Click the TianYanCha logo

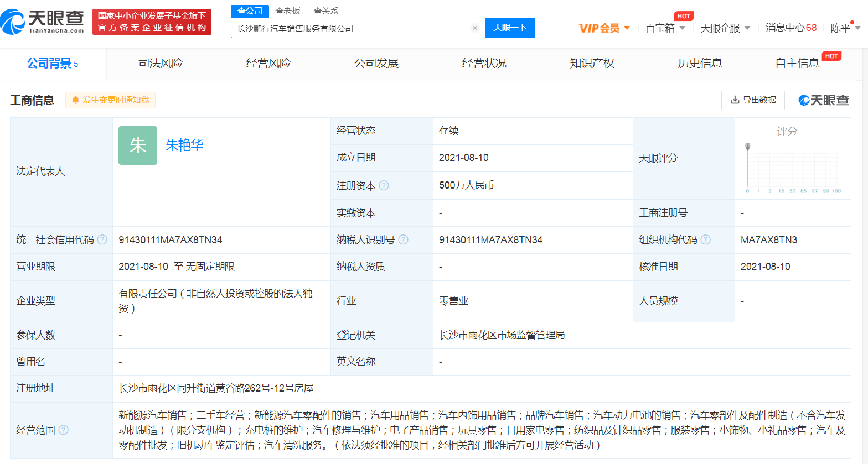coord(43,22)
